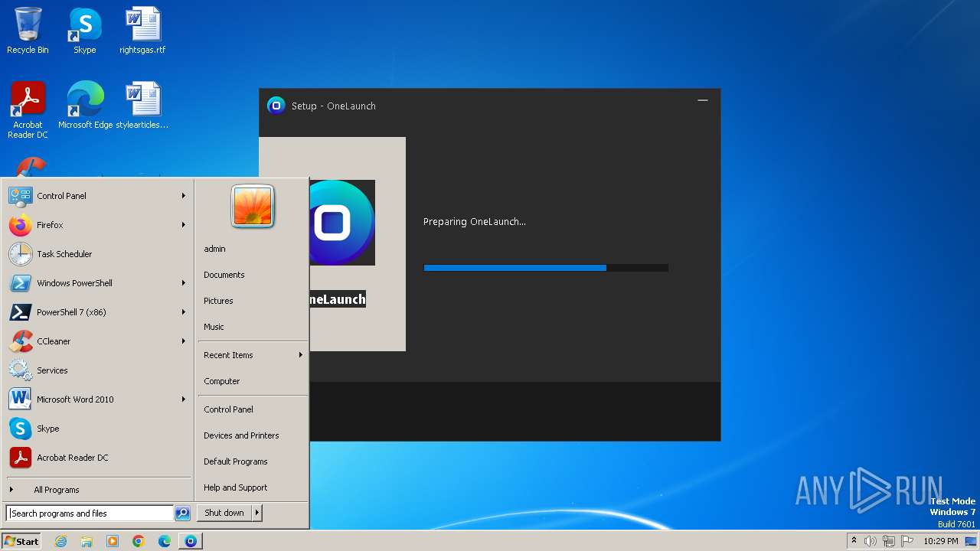Expand the Firefox jump list arrow
The width and height of the screenshot is (980, 551).
click(x=184, y=225)
